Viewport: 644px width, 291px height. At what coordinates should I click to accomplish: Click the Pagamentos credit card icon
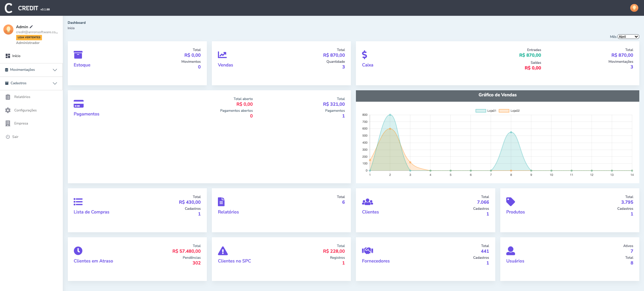coord(79,104)
